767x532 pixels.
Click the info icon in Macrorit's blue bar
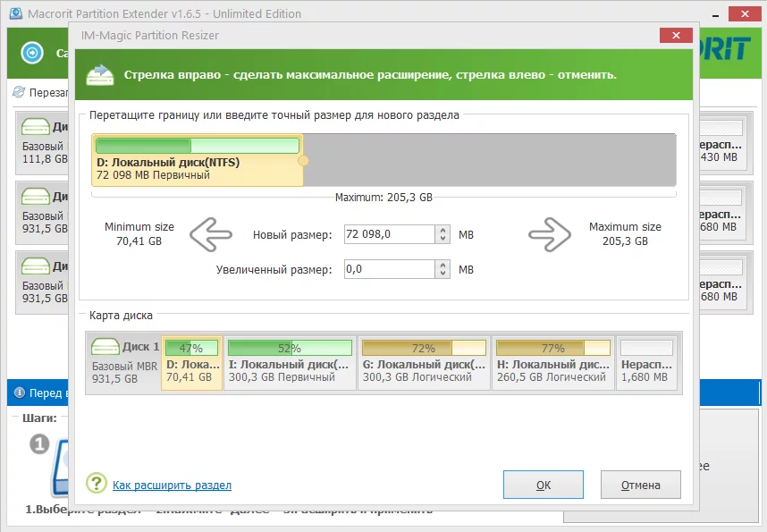[x=20, y=393]
